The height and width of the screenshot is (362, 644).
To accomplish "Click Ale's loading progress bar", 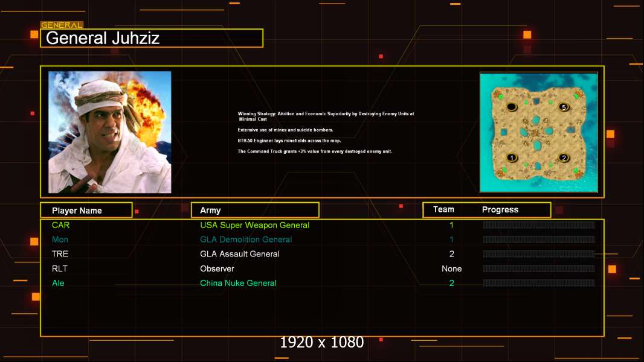I will [539, 283].
